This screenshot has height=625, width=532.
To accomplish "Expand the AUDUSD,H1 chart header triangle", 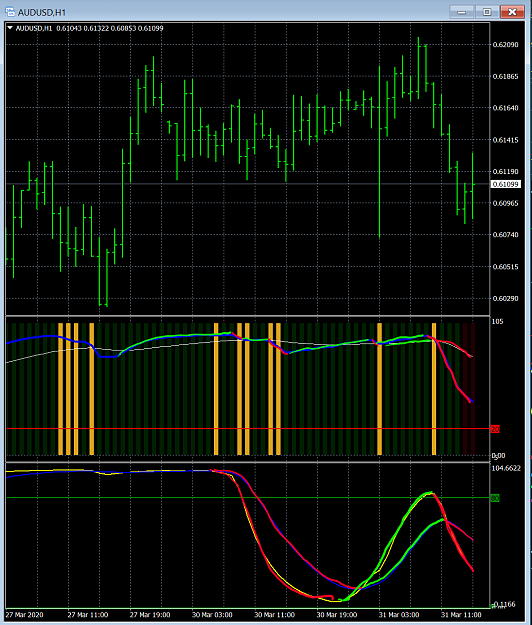I will point(10,28).
